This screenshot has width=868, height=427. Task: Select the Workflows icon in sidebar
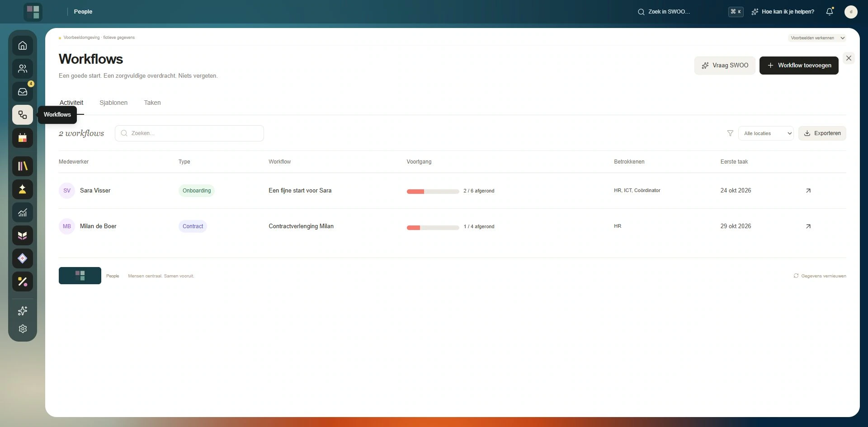pos(23,115)
